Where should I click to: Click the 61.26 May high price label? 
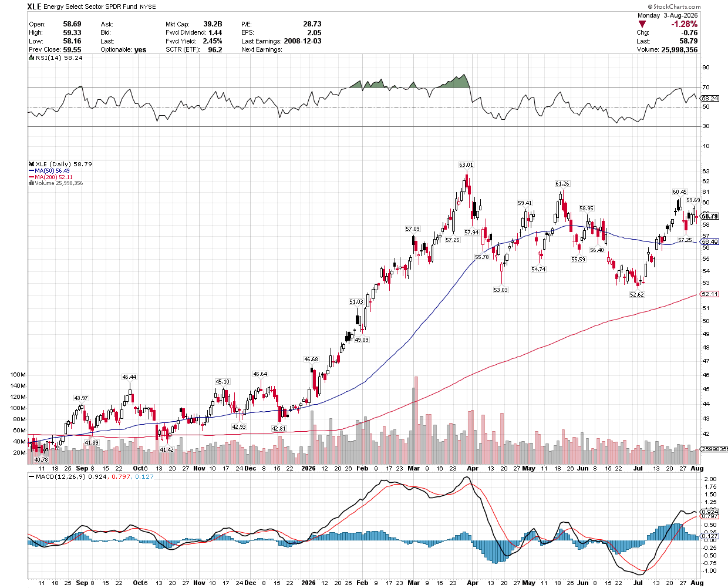point(562,184)
